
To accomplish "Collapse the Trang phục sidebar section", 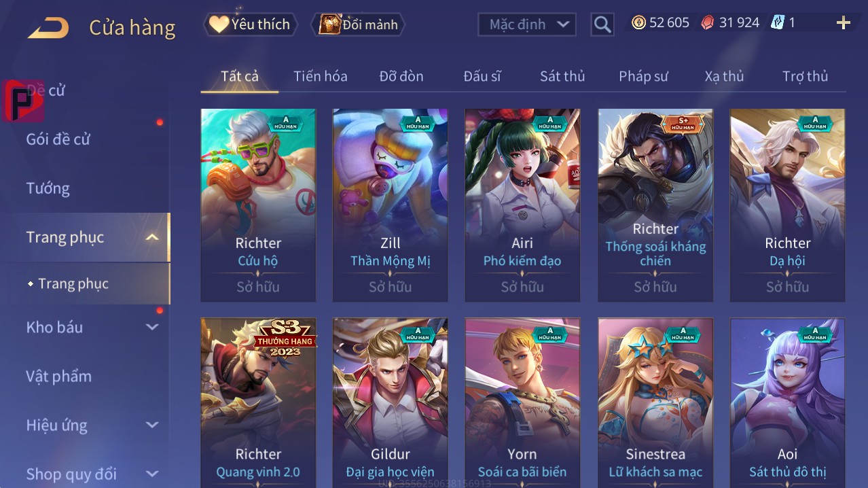I will point(152,237).
